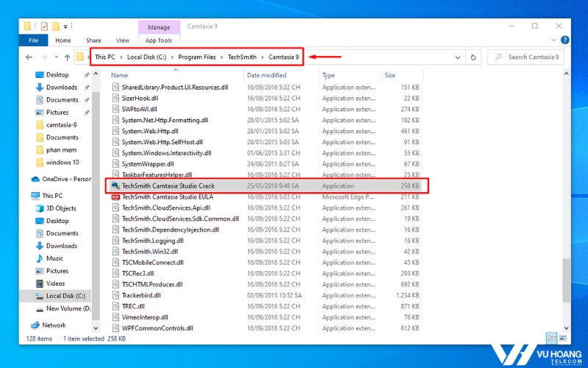Go up one folder level
This screenshot has height=368, width=588.
point(67,57)
